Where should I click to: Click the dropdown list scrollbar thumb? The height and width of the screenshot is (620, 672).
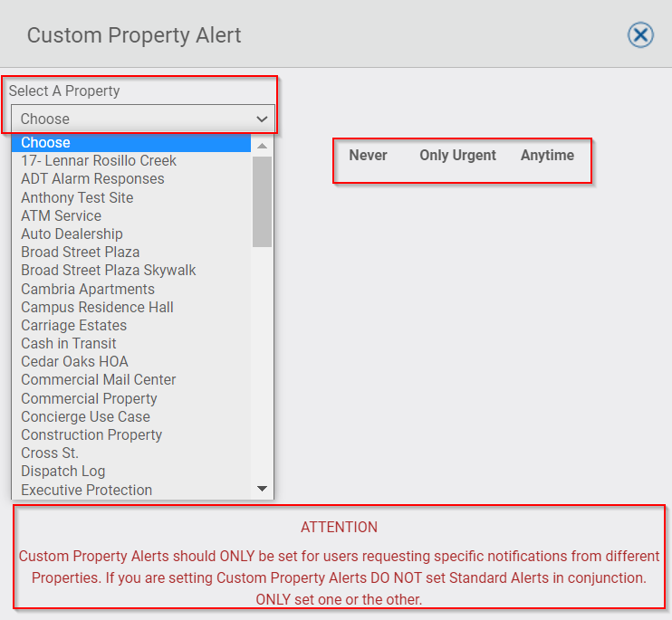tap(263, 202)
